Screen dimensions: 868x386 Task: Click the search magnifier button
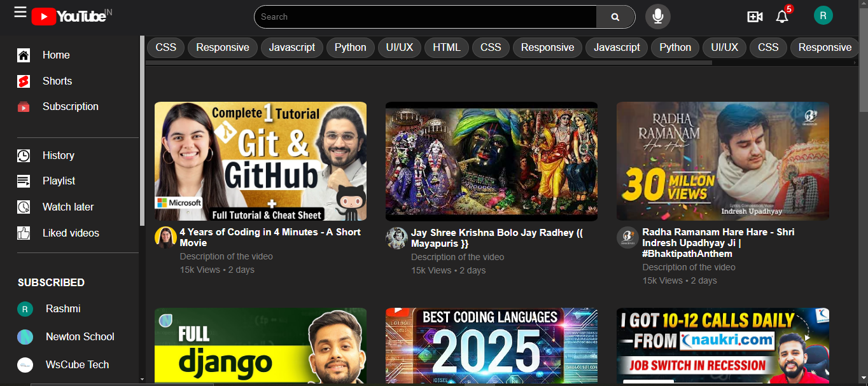coord(615,17)
